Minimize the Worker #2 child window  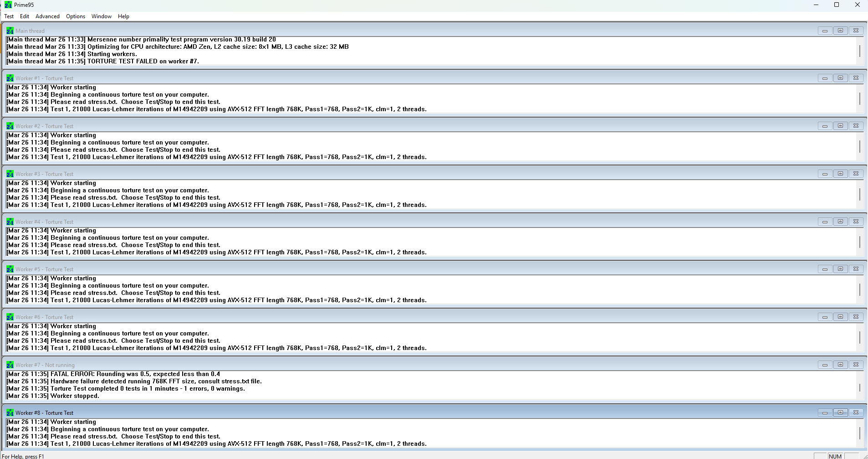tap(825, 126)
